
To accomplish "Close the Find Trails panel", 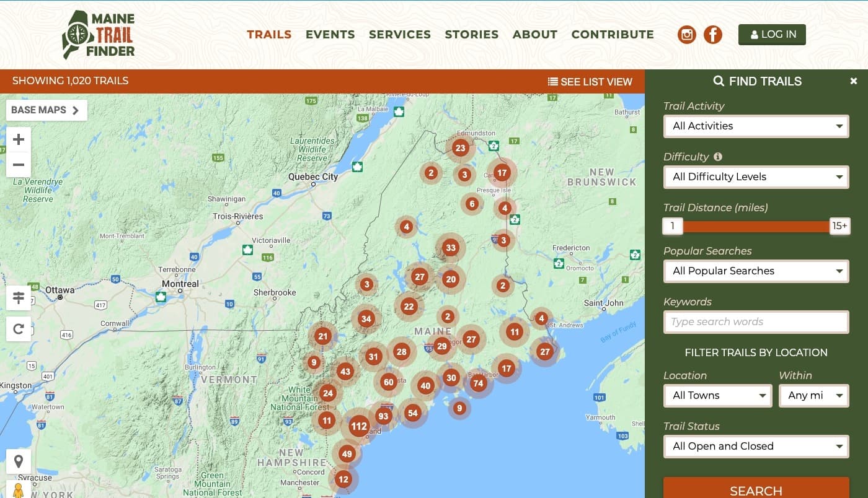I will coord(853,81).
